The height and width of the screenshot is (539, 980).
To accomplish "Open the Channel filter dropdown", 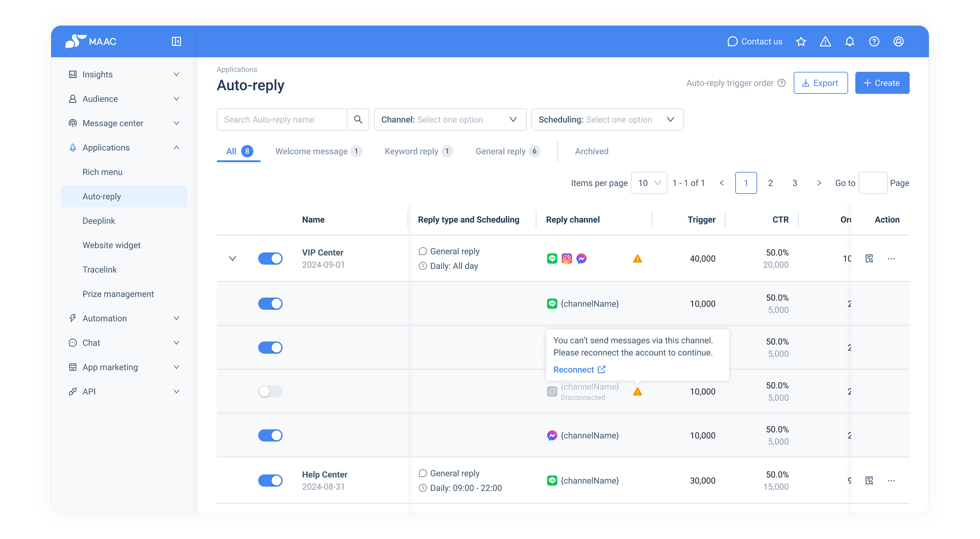I will pos(450,120).
